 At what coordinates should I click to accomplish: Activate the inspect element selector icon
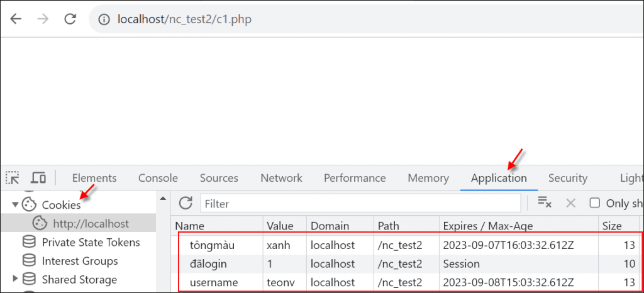[x=13, y=178]
